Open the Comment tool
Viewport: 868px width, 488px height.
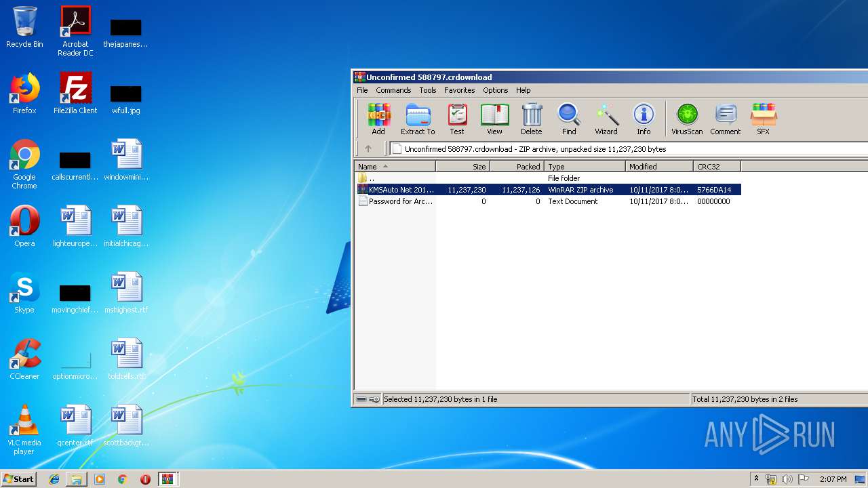point(726,119)
